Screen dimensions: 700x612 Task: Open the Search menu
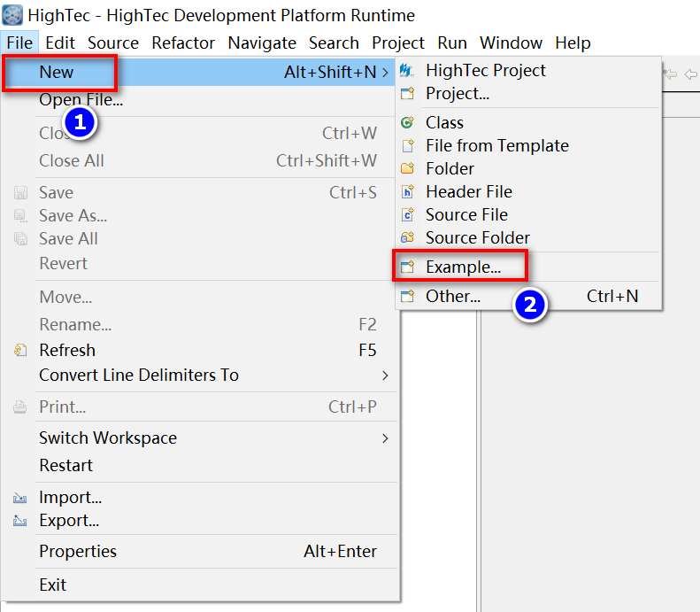tap(334, 43)
